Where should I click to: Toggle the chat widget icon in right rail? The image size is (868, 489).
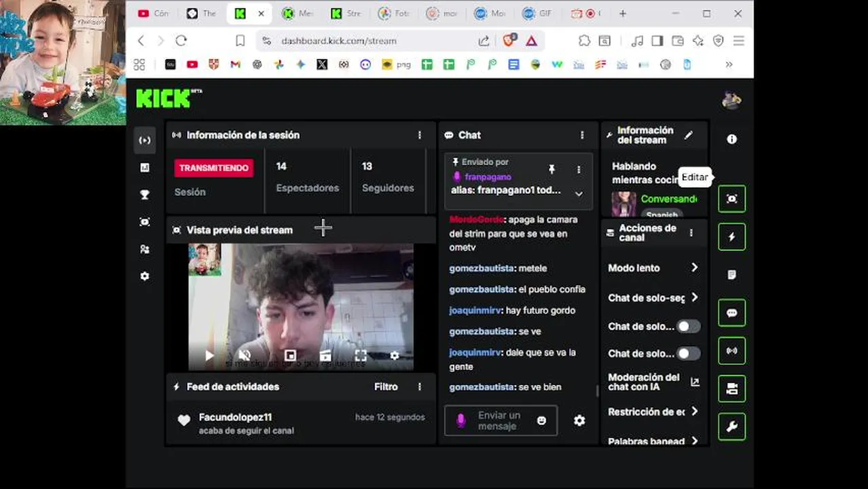pyautogui.click(x=731, y=313)
